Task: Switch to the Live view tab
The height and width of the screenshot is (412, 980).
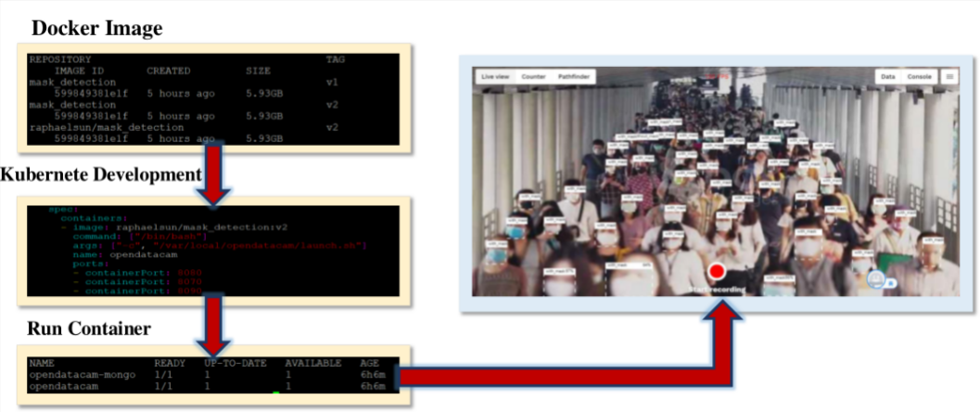Action: click(495, 77)
